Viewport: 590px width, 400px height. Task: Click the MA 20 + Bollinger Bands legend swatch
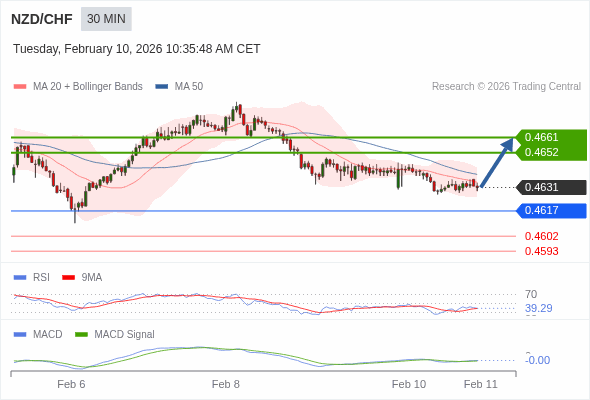(20, 87)
